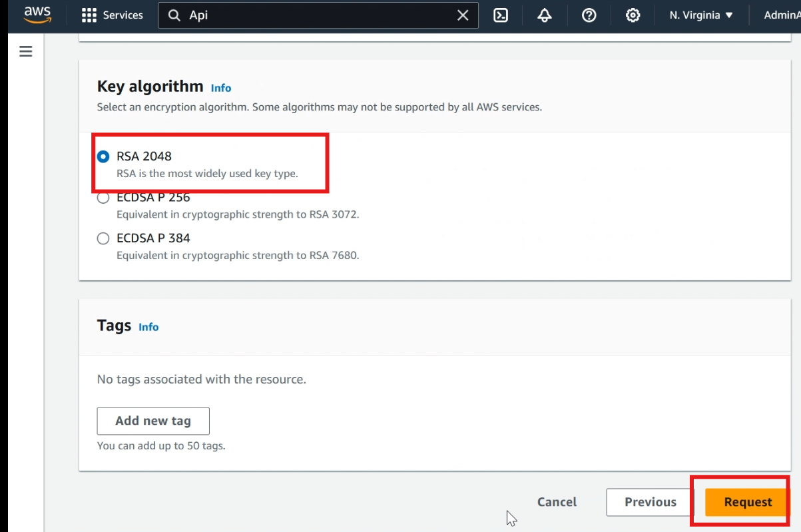Expand the hamburger side navigation menu
The width and height of the screenshot is (801, 532).
(x=26, y=51)
